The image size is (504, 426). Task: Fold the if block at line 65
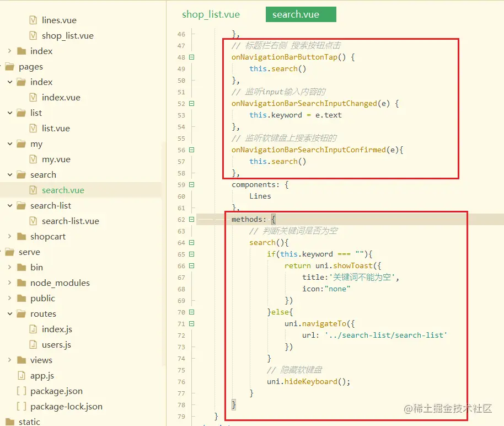pyautogui.click(x=191, y=254)
